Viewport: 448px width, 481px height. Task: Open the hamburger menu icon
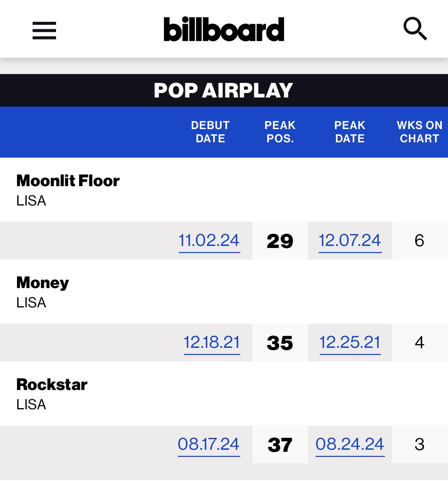coord(44,30)
